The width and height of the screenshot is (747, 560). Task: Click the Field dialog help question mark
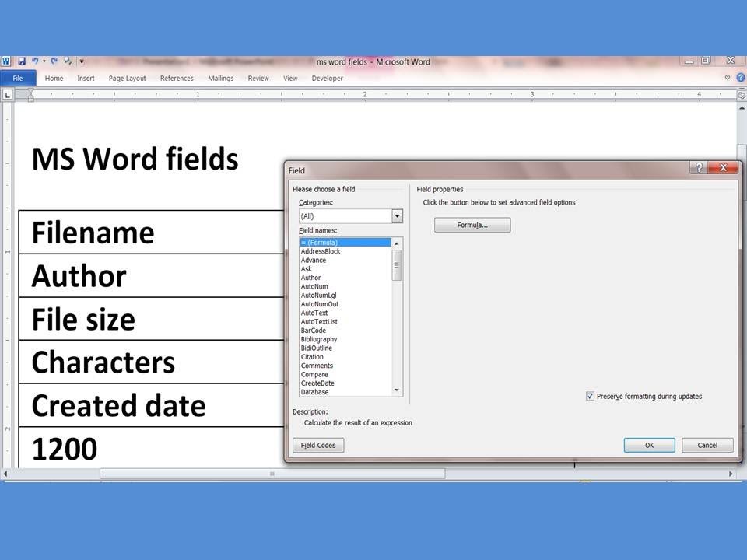699,168
